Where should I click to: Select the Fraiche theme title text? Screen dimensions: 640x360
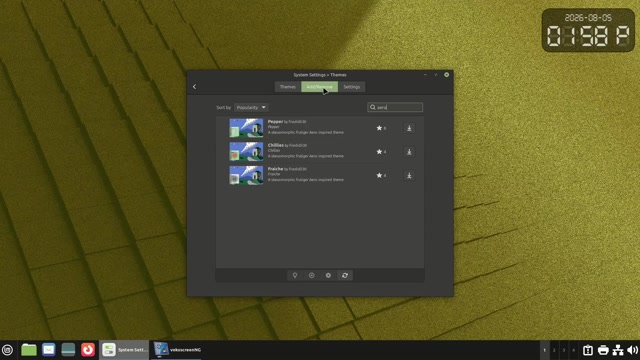coord(275,169)
